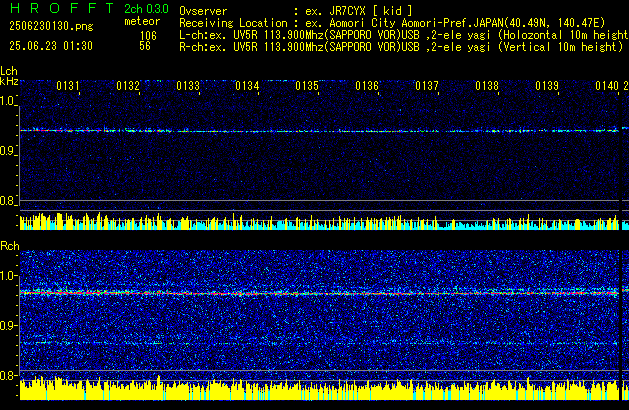
Task: Click the HROFFT title text
Action: point(62,8)
